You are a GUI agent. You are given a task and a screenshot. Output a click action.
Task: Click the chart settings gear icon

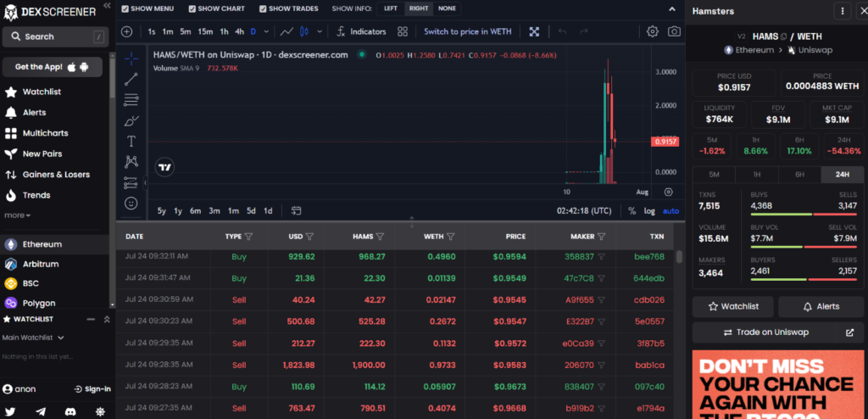pyautogui.click(x=652, y=31)
